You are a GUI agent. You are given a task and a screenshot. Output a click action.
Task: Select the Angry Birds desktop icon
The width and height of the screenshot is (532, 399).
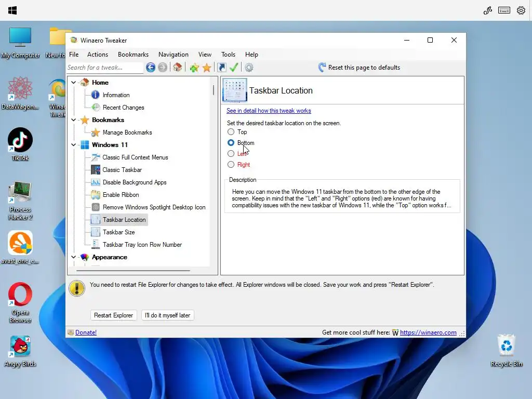click(x=20, y=351)
